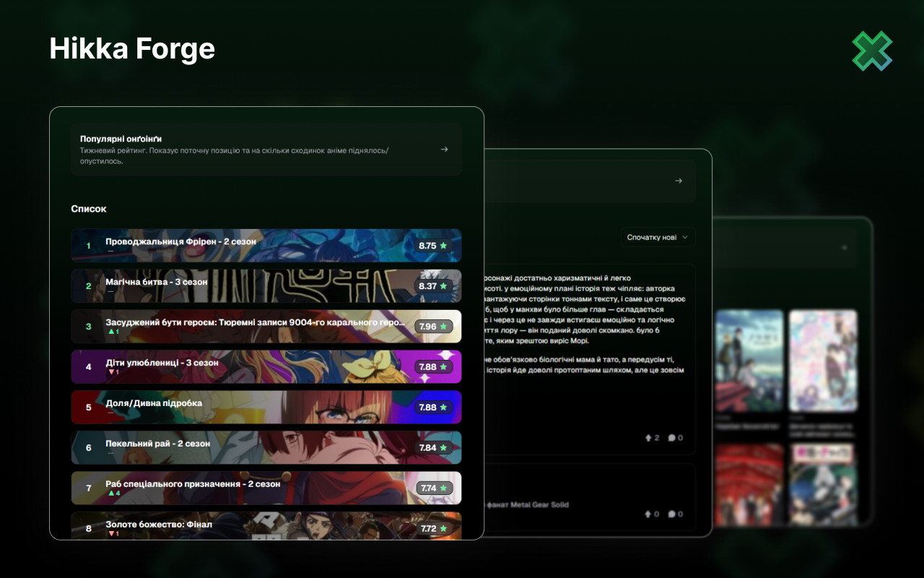This screenshot has width=924, height=578.
Task: Open Пекельний рай - 2 сезон
Action: (266, 448)
